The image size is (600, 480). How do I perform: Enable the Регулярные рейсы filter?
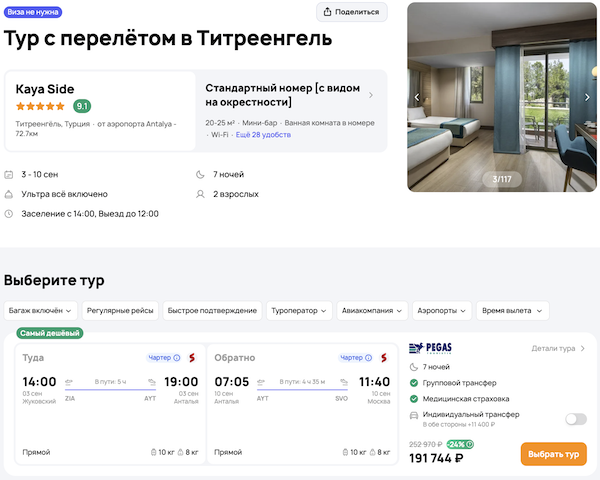point(120,311)
